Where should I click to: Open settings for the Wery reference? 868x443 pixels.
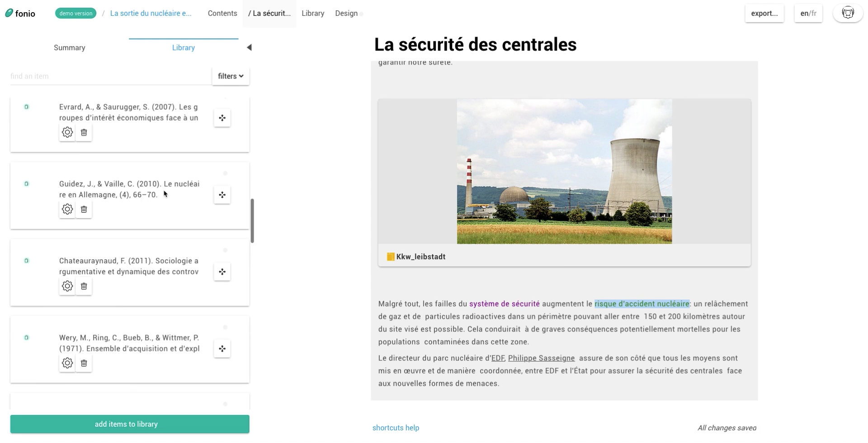[67, 363]
